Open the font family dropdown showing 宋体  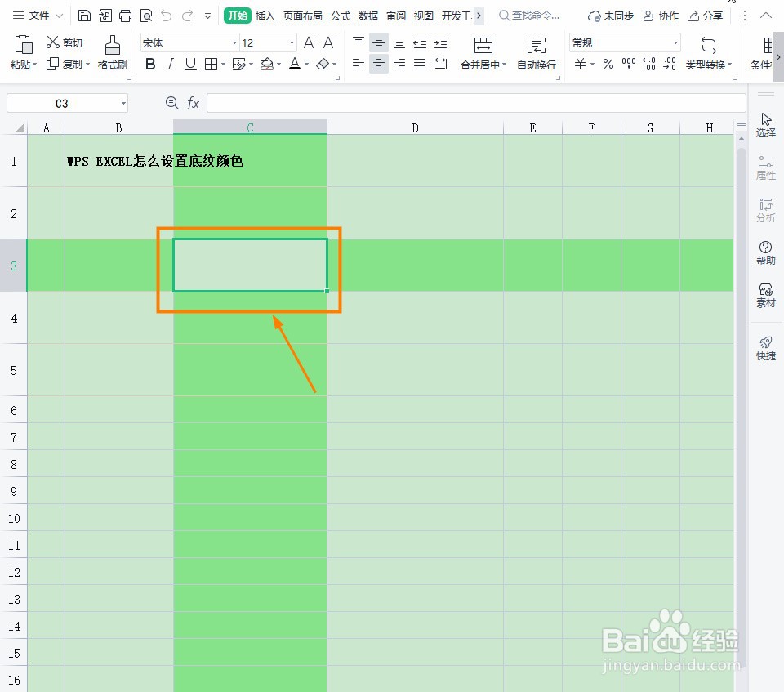(234, 42)
